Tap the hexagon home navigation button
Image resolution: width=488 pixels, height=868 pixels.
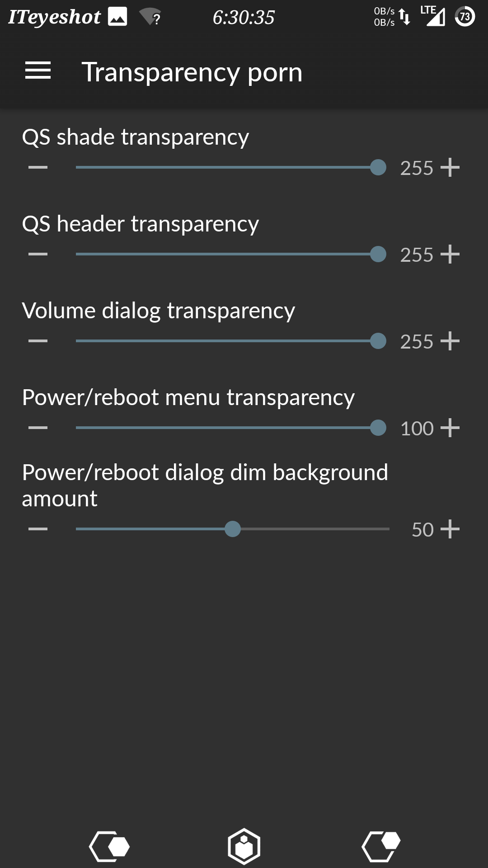pyautogui.click(x=244, y=846)
